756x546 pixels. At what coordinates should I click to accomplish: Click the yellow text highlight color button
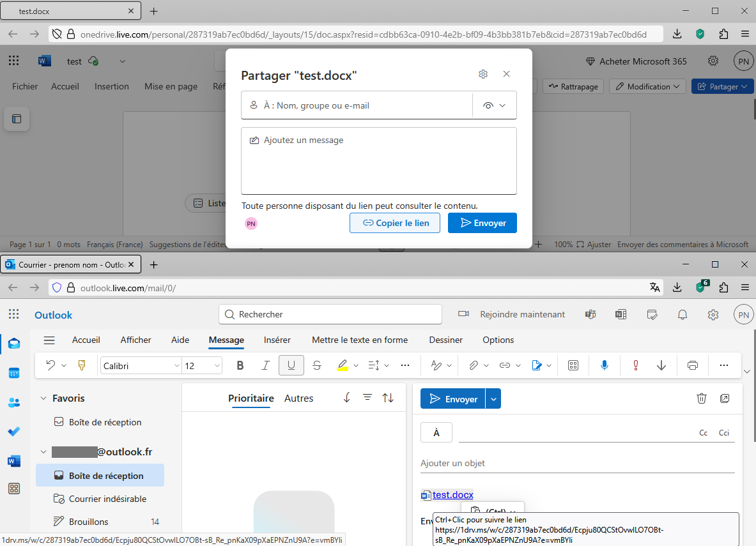342,365
